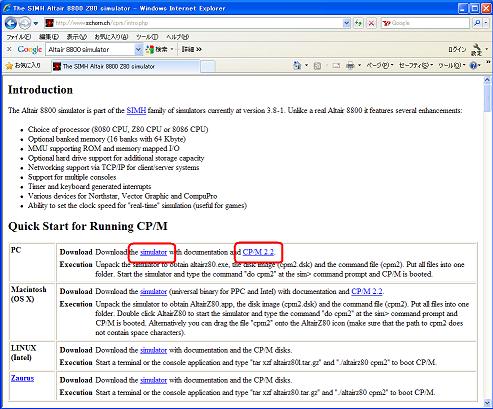Follow the Zaurus link
The width and height of the screenshot is (493, 409).
pos(22,378)
